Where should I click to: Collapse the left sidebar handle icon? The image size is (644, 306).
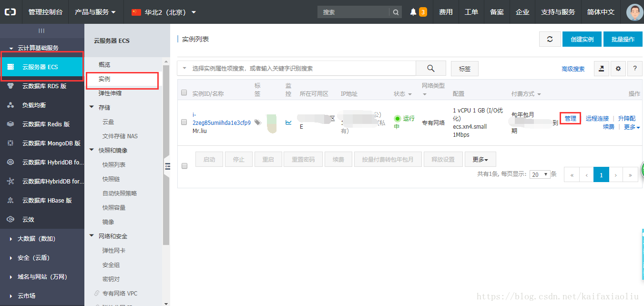tap(41, 31)
